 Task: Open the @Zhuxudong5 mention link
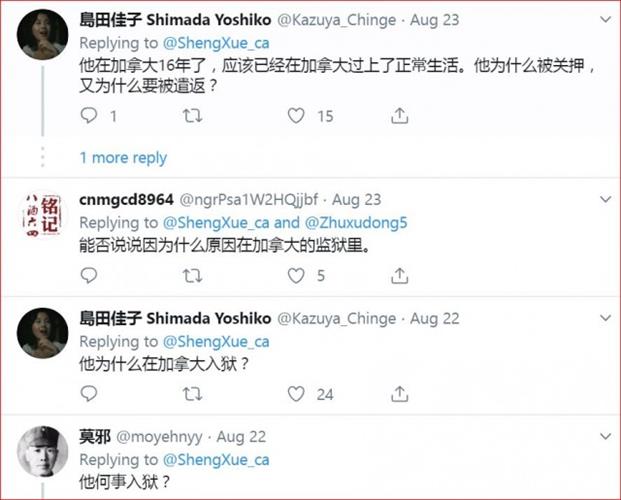point(351,222)
